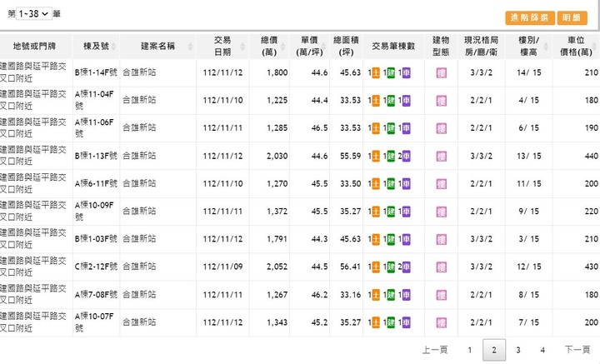This screenshot has width=600, height=364.
Task: Sort by 交易日期 column header
Action: [x=222, y=45]
